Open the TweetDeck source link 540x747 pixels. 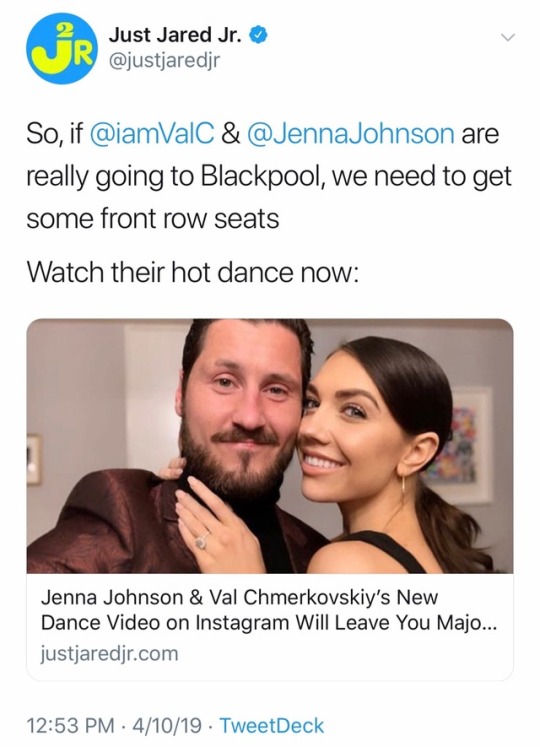(271, 726)
